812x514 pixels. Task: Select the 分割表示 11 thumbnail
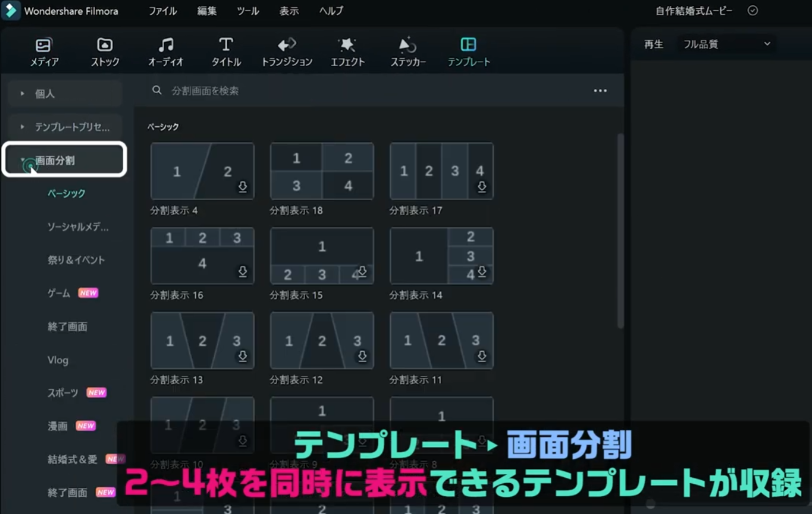(441, 340)
